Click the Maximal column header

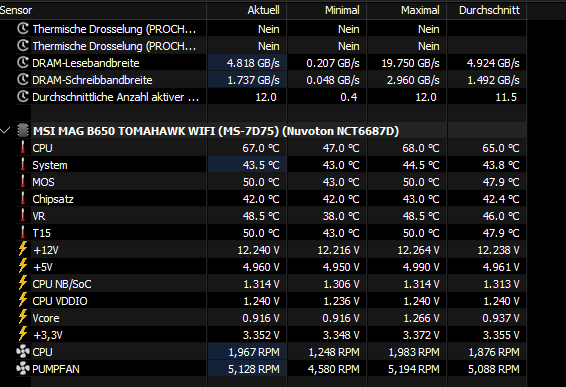pos(407,10)
